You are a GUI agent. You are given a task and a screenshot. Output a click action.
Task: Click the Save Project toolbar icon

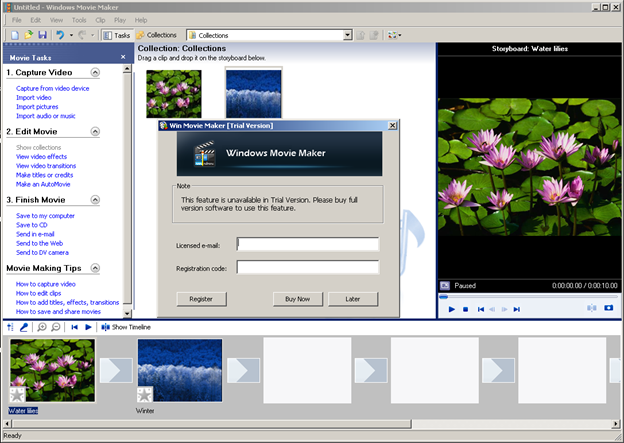(42, 35)
